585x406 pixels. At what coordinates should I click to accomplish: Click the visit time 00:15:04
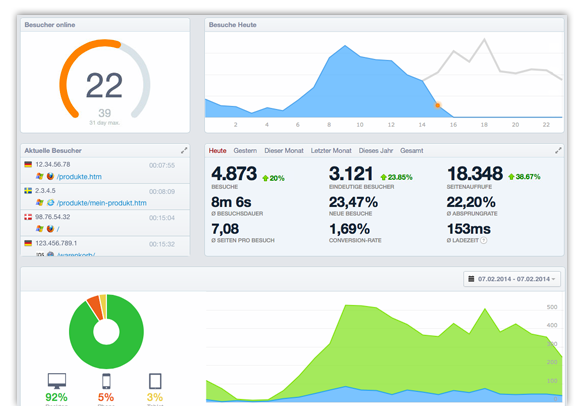[x=162, y=218]
